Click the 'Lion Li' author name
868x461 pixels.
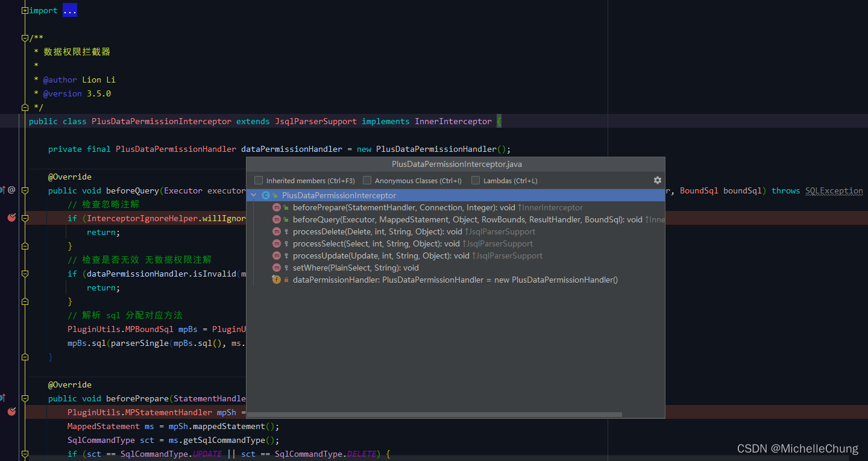99,80
